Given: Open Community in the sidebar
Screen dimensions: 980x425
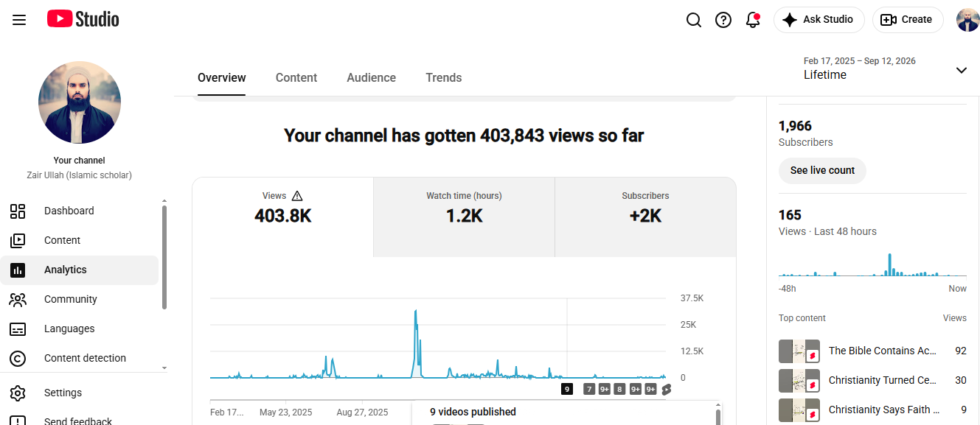Looking at the screenshot, I should 80,300.
